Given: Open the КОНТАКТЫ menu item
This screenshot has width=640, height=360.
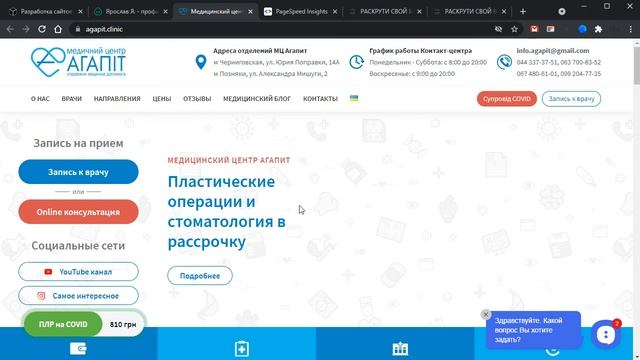Looking at the screenshot, I should click(320, 99).
